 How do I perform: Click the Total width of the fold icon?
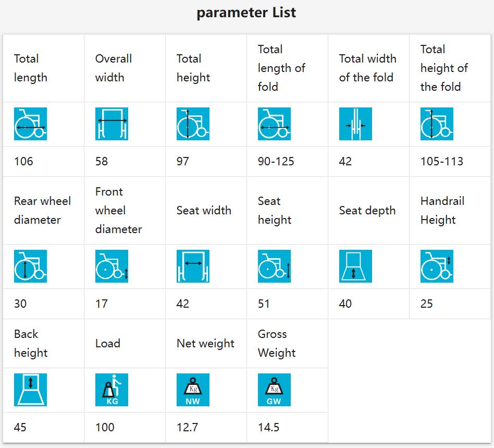355,124
